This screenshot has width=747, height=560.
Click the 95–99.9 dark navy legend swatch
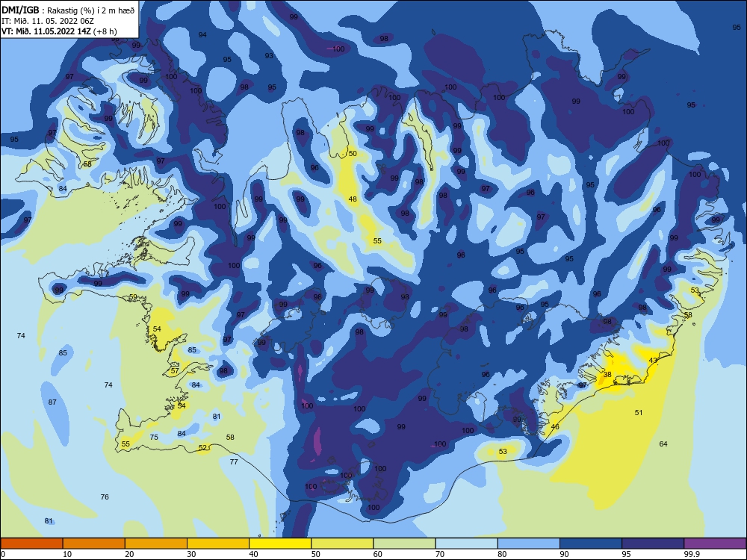[653, 544]
